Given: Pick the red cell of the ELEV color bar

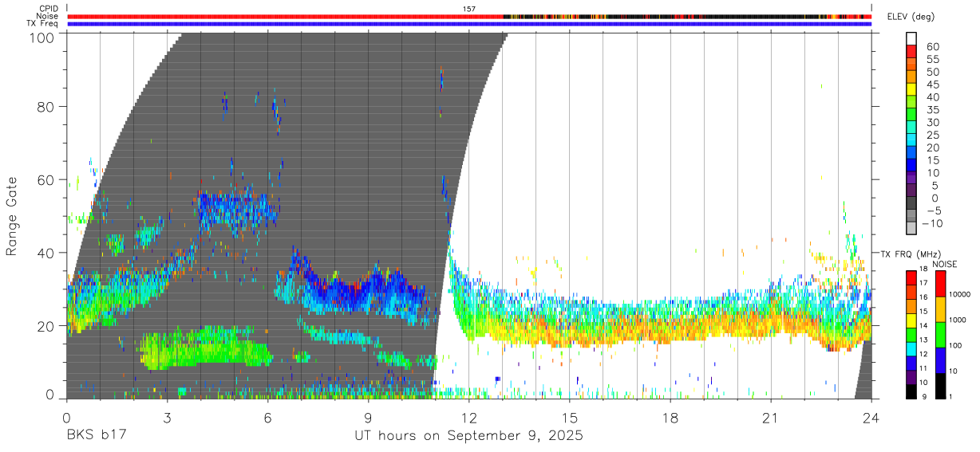Looking at the screenshot, I should point(911,51).
